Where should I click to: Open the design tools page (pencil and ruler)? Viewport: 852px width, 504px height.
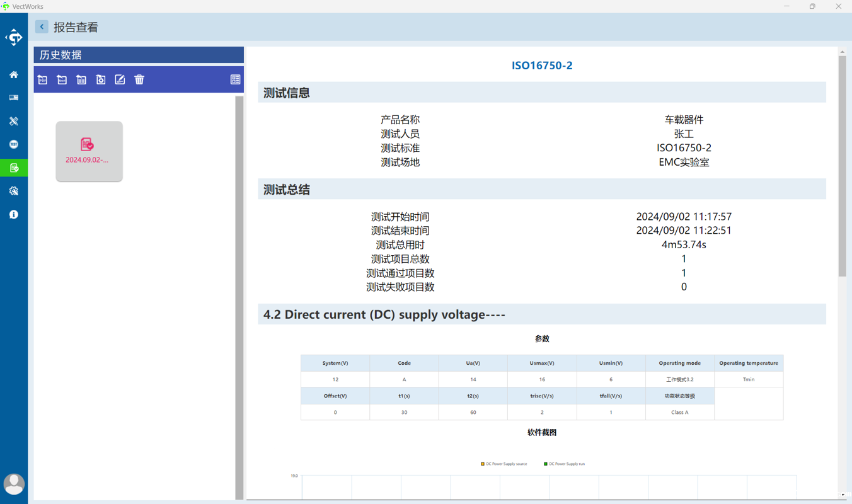[x=14, y=121]
